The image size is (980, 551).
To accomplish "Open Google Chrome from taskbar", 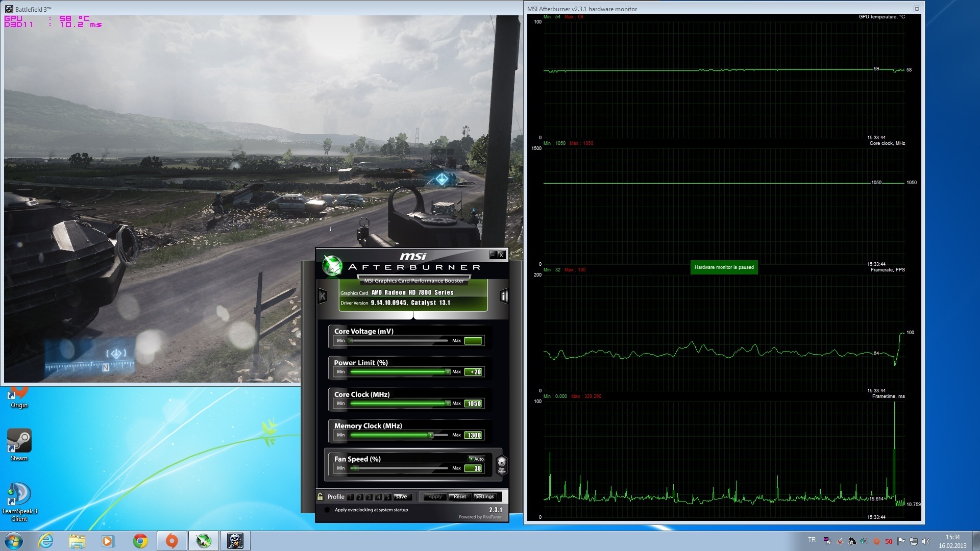I will 140,541.
